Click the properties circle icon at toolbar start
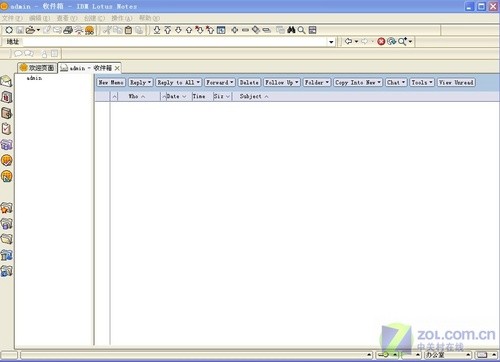The height and width of the screenshot is (362, 500). point(9,30)
